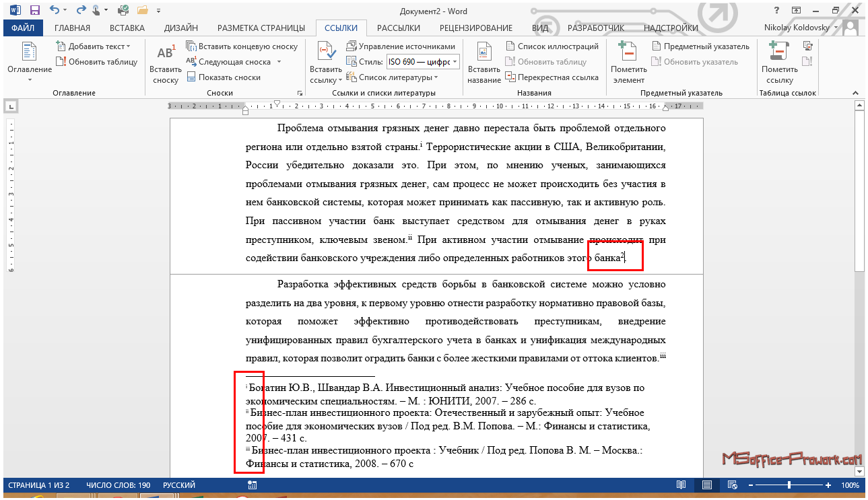This screenshot has width=868, height=500.
Task: Switch to read mode view in status bar
Action: coord(681,485)
